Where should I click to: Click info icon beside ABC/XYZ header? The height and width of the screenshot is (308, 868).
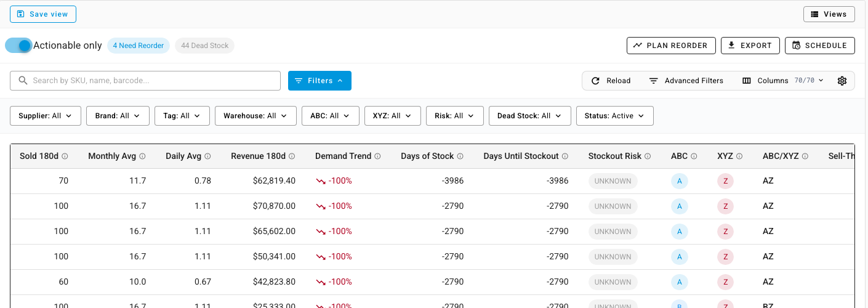[x=805, y=156]
